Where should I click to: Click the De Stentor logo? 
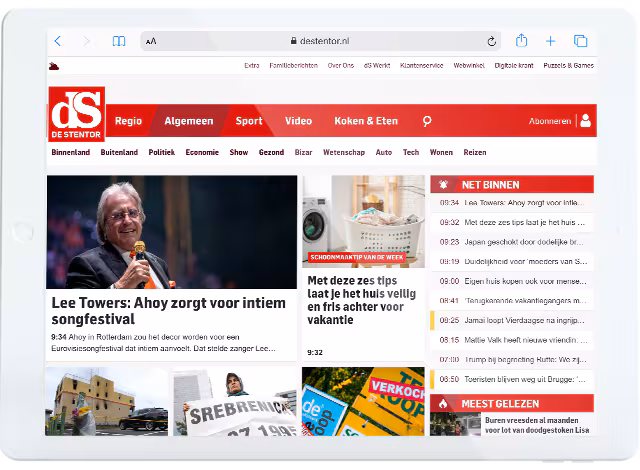76,113
